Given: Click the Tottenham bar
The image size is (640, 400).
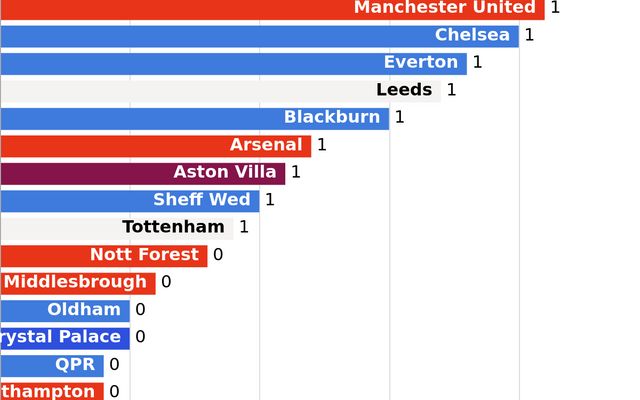Looking at the screenshot, I should pyautogui.click(x=116, y=228).
